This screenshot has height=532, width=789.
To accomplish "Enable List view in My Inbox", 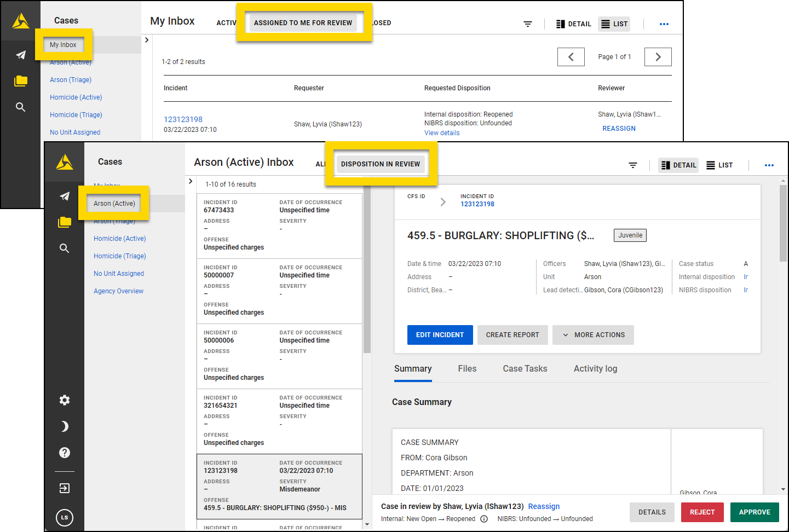I will (x=613, y=24).
